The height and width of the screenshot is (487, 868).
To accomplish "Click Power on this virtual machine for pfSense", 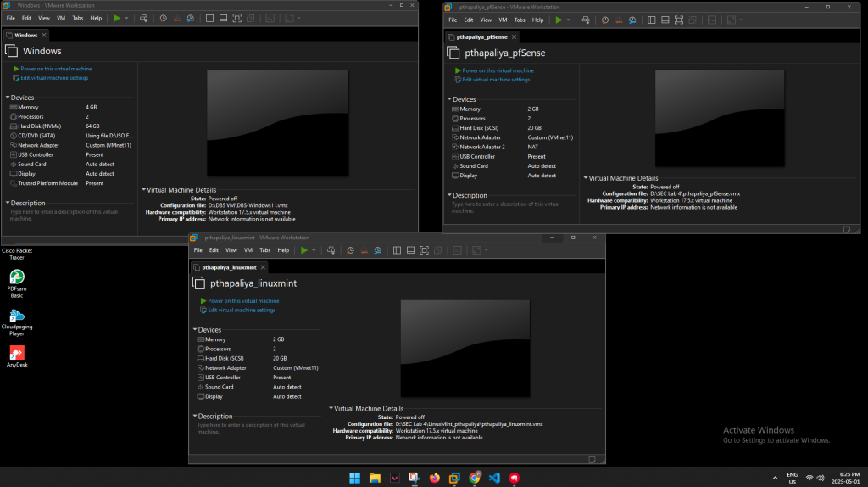I will click(498, 70).
